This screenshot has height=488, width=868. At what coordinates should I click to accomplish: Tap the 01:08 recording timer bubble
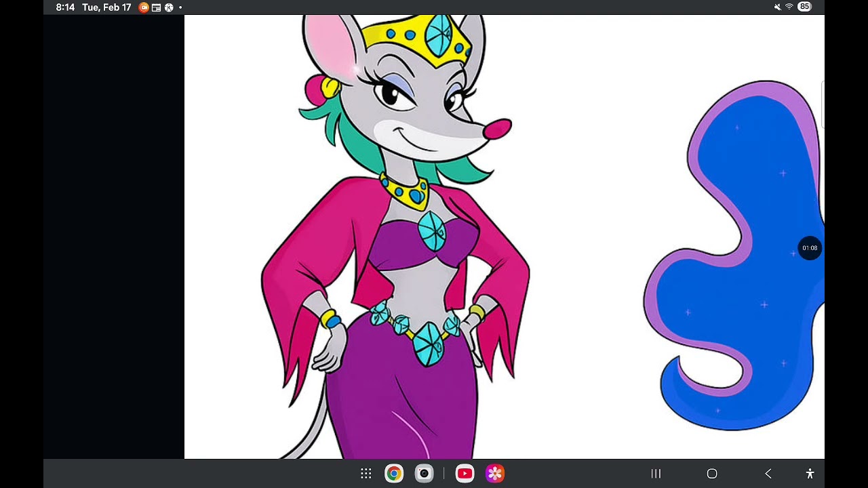tap(810, 248)
